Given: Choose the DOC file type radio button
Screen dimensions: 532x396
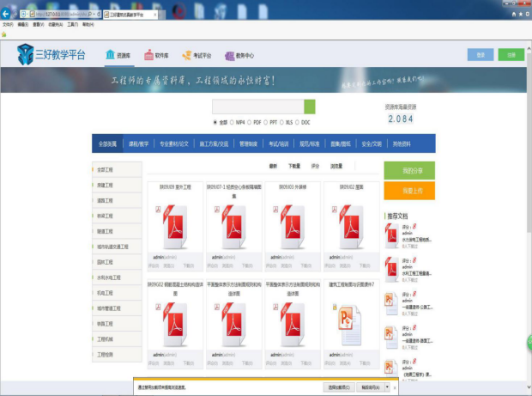Looking at the screenshot, I should pyautogui.click(x=298, y=123).
